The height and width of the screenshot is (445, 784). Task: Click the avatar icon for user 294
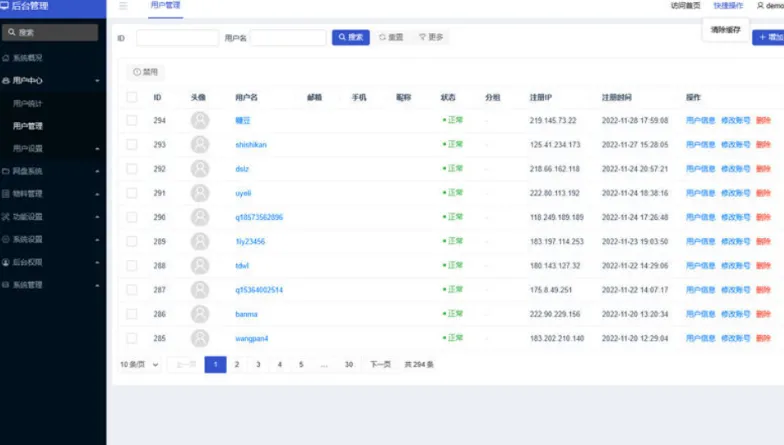tap(200, 121)
